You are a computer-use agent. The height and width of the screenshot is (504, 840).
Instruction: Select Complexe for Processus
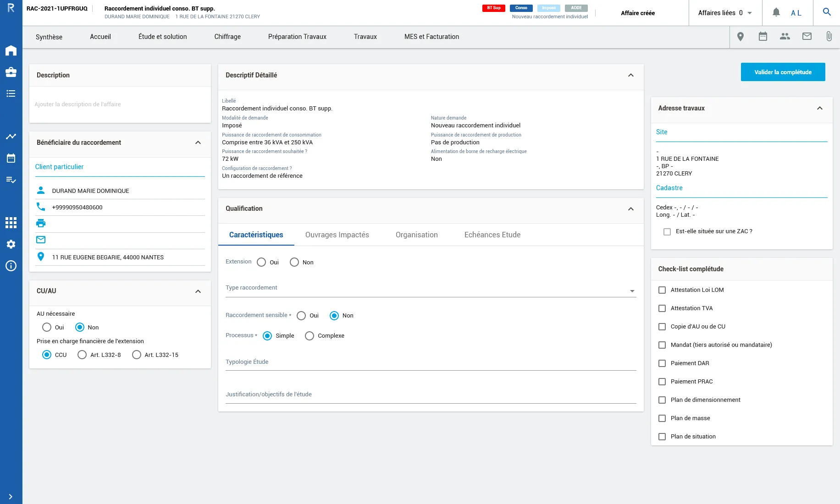pos(309,336)
